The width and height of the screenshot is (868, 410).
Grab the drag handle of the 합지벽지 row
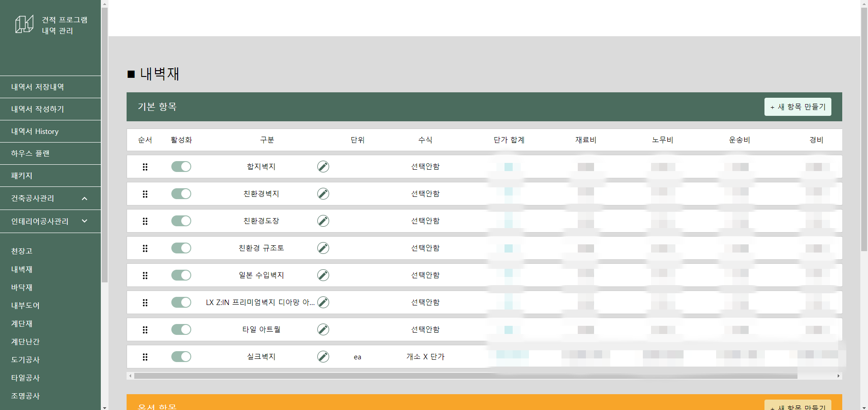145,167
